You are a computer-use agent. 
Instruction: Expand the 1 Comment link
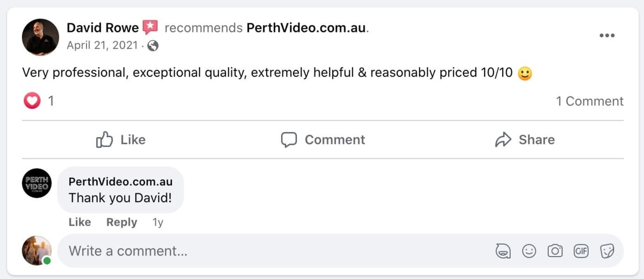coord(590,101)
